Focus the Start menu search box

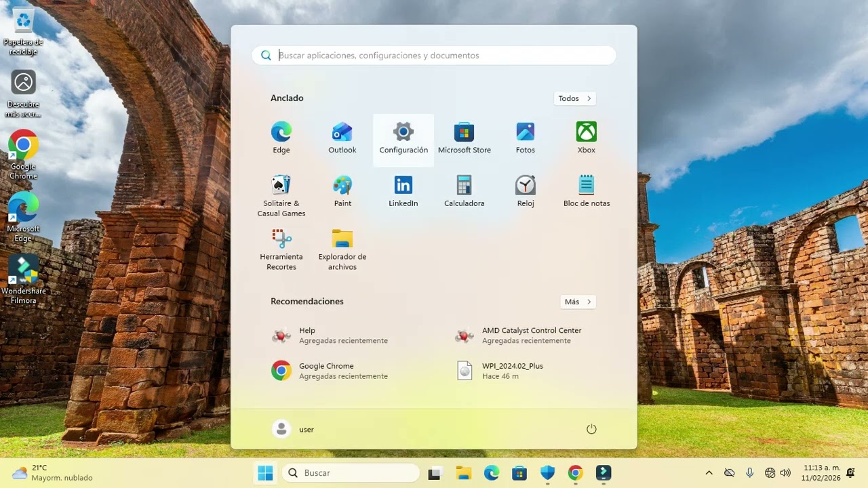(x=434, y=56)
